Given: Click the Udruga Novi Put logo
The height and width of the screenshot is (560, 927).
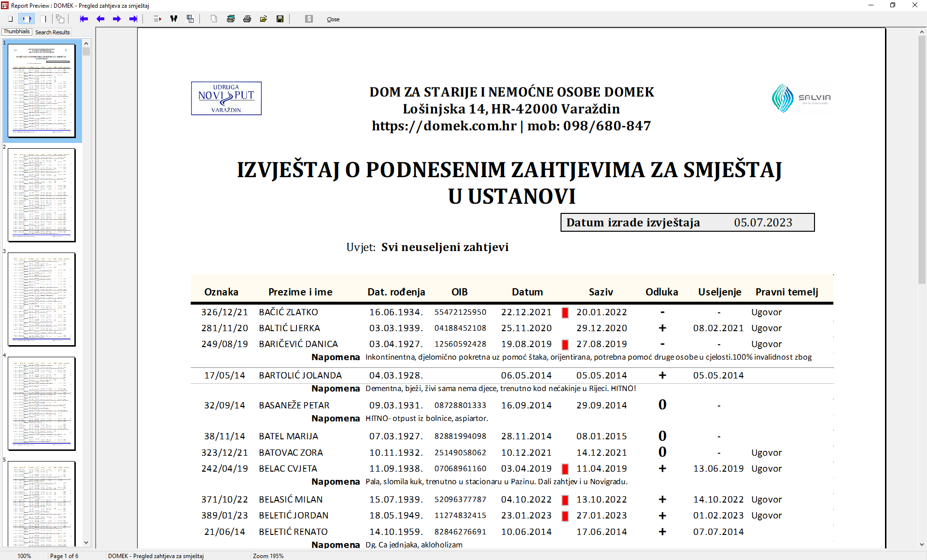Looking at the screenshot, I should coord(226,98).
